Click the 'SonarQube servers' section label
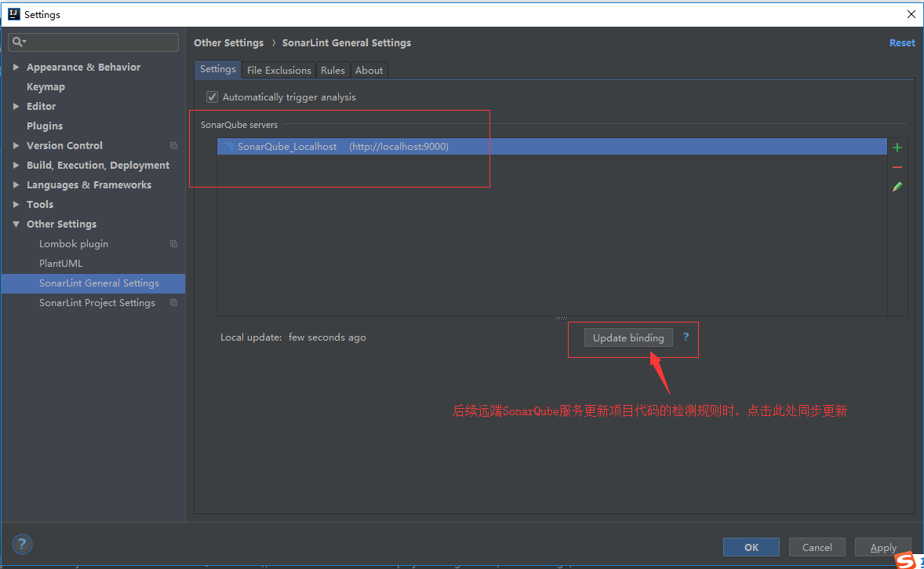 tap(239, 125)
